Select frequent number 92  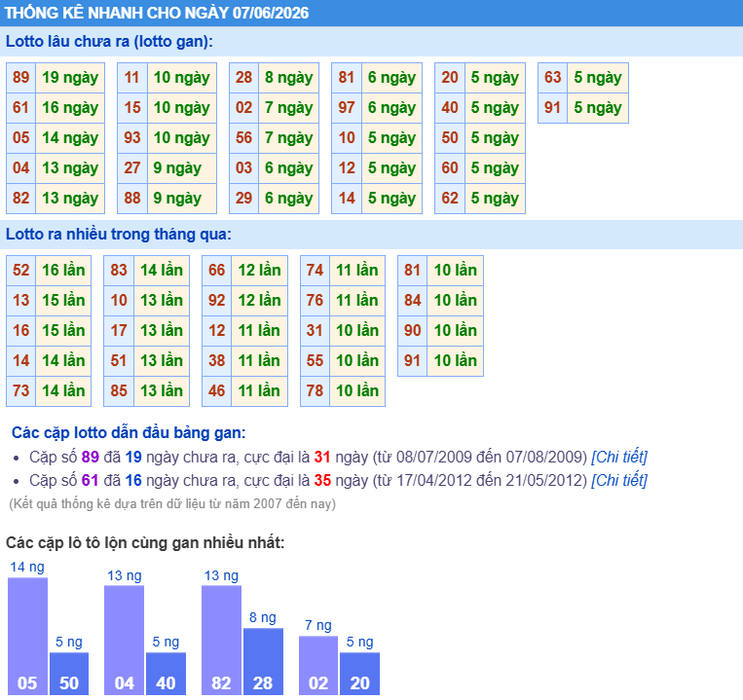tap(217, 300)
